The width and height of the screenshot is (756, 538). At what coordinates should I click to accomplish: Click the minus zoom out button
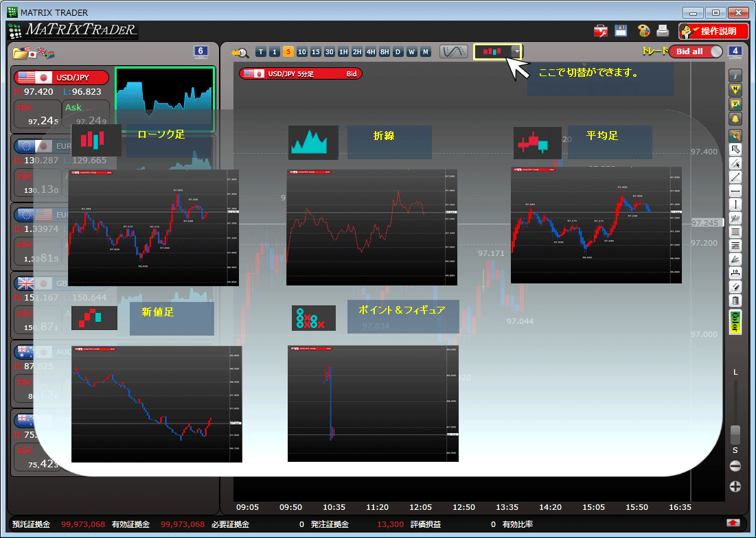(x=735, y=466)
